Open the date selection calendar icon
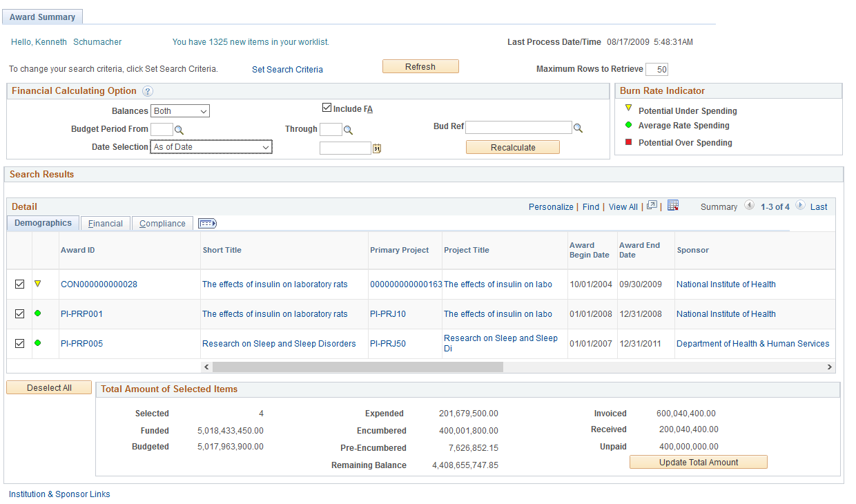The width and height of the screenshot is (856, 504). [x=377, y=148]
